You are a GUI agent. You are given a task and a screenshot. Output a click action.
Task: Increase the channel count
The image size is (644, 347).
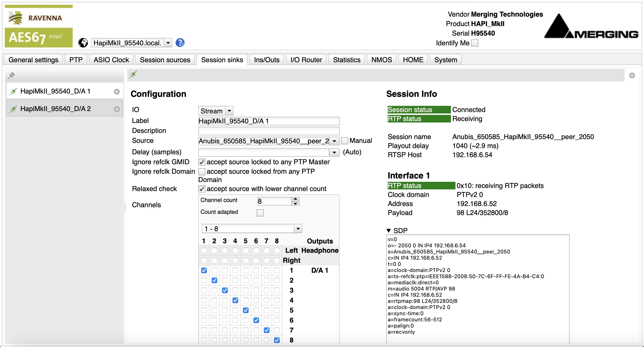(295, 199)
